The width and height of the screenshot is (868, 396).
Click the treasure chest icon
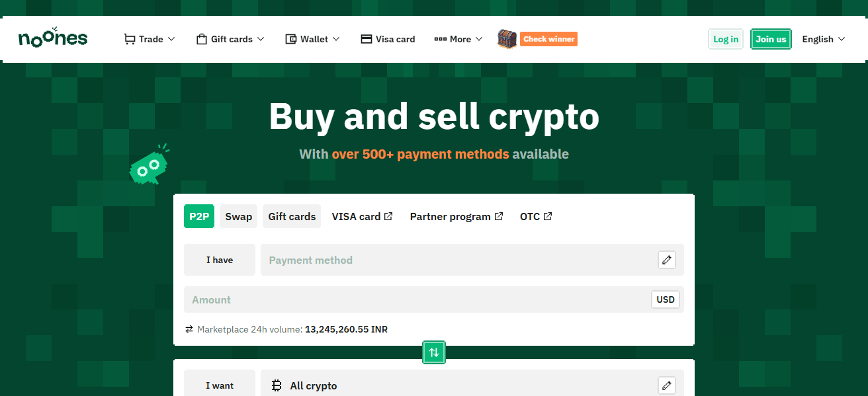click(x=507, y=38)
